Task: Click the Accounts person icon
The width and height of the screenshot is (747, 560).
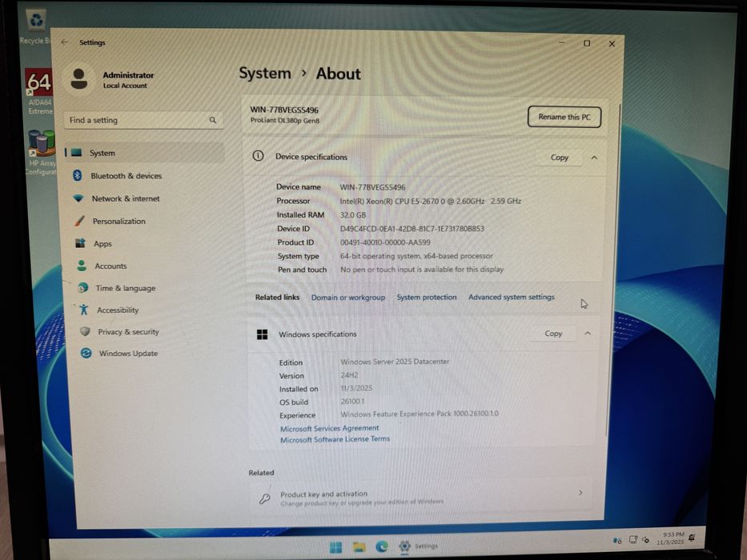Action: [x=82, y=266]
